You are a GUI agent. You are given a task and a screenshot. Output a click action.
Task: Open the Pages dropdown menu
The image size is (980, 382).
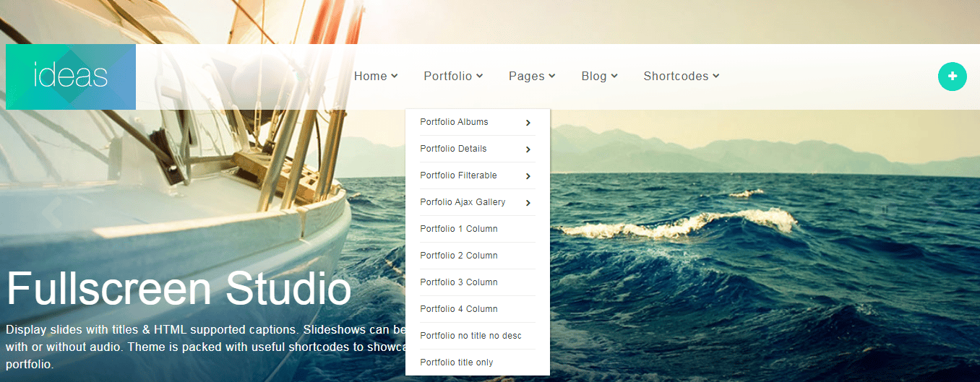[x=531, y=77]
